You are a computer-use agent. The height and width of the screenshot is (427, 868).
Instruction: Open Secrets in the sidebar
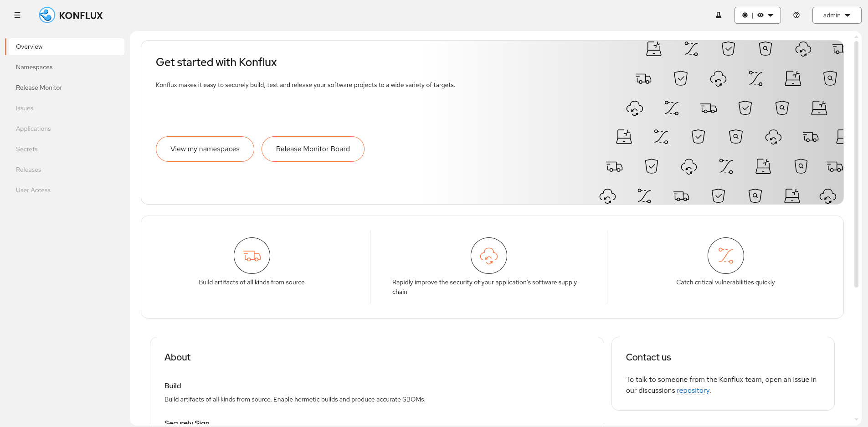tap(66, 149)
